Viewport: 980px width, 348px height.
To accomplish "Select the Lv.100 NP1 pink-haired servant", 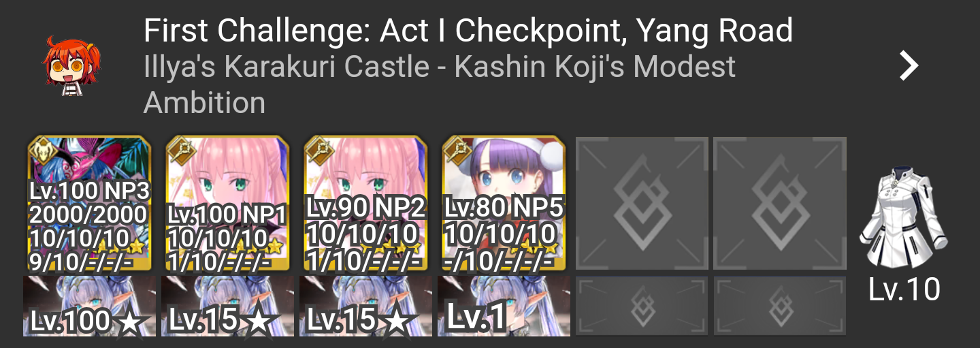I will [227, 204].
